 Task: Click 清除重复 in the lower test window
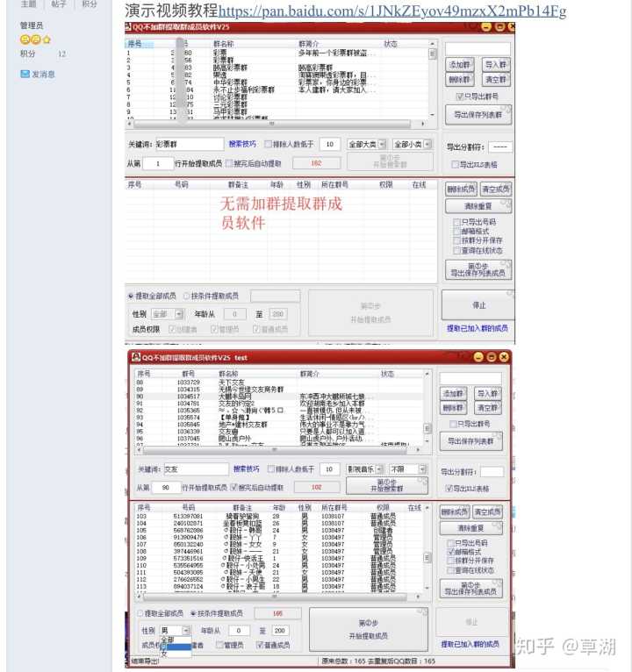click(470, 528)
